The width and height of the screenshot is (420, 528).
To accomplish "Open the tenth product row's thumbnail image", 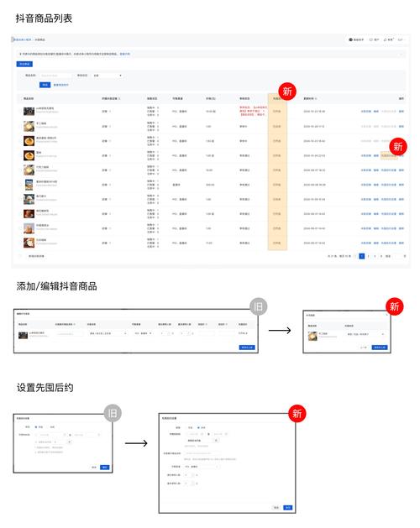I will pos(29,243).
